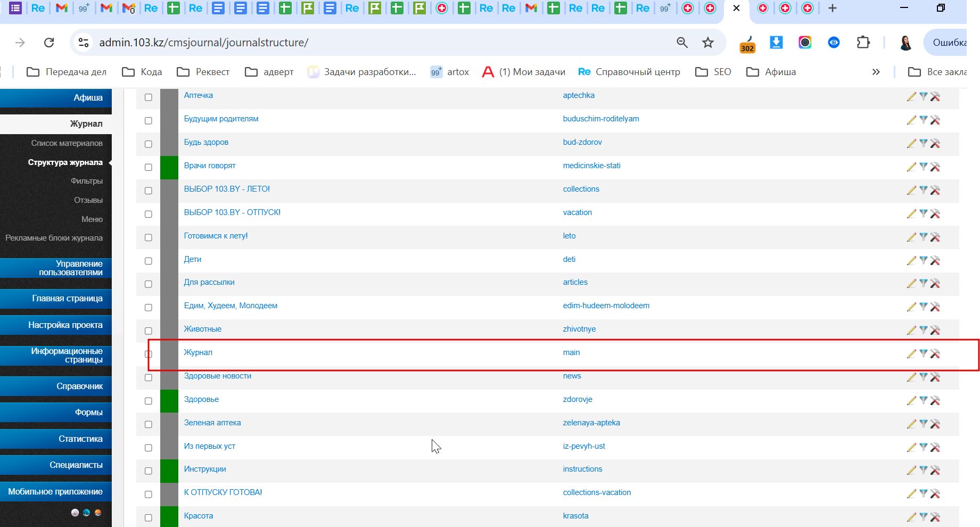Open the Журнал category link
This screenshot has width=980, height=527.
tap(198, 352)
